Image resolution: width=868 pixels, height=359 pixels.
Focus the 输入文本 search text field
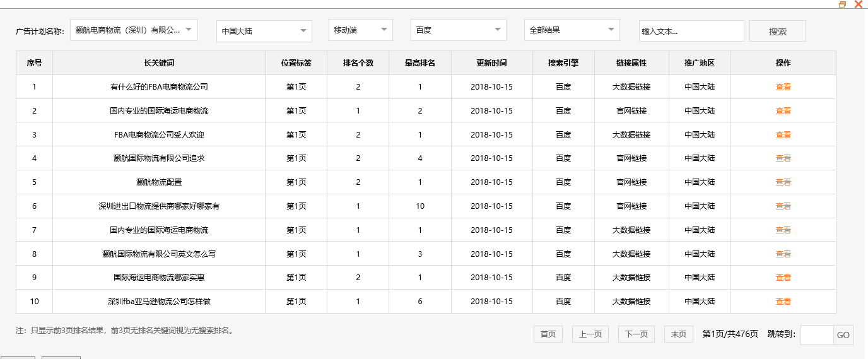click(691, 31)
